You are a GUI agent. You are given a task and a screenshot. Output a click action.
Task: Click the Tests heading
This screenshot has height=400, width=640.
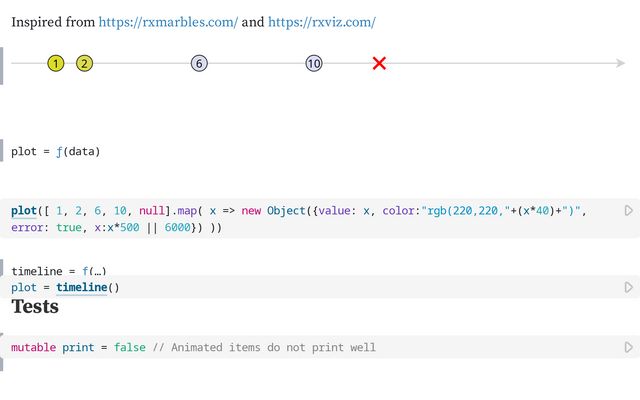tap(35, 307)
